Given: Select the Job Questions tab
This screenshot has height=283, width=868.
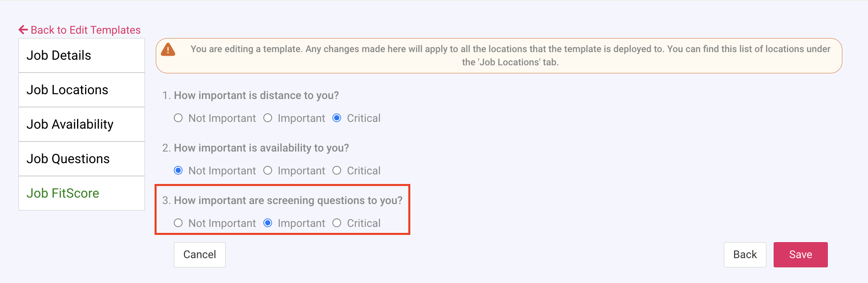Looking at the screenshot, I should click(82, 159).
